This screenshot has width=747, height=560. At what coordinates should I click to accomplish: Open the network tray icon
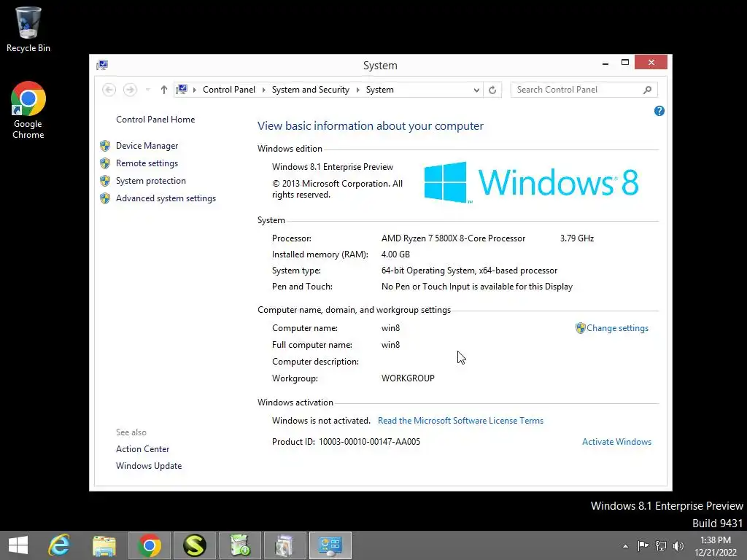660,545
